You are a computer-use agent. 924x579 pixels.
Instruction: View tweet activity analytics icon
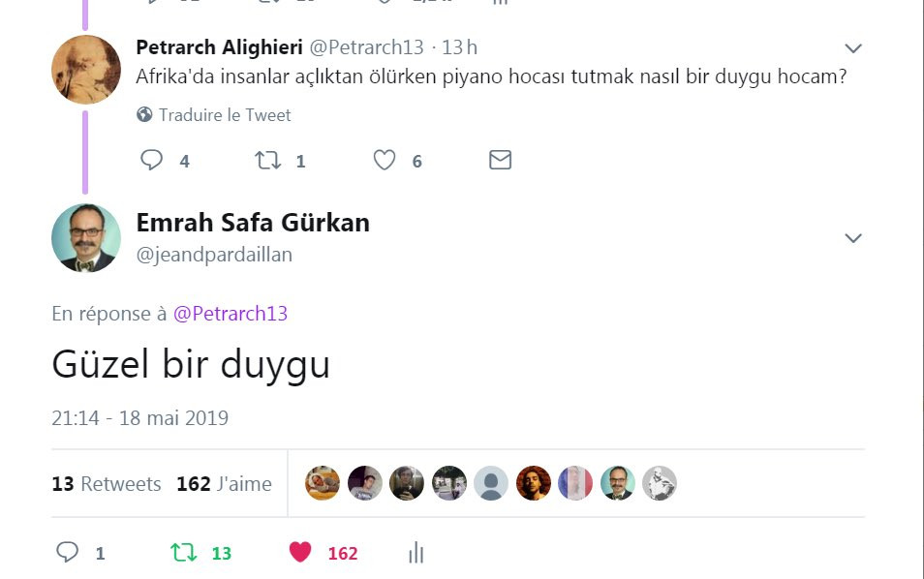pos(416,553)
